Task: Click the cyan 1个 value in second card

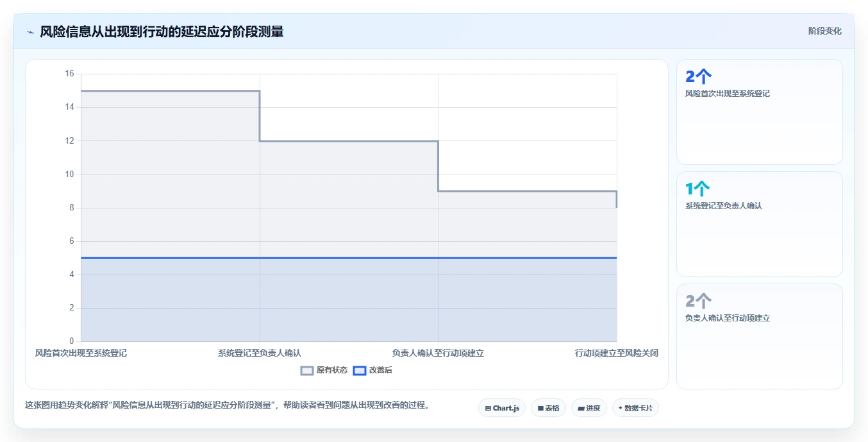Action: 698,189
